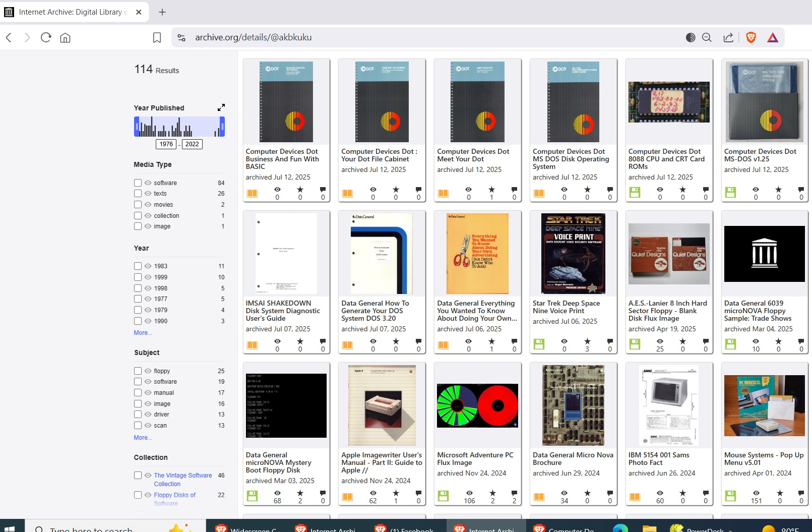Click the floppy icon on Mouse Systems Pop Up Menu card
The height and width of the screenshot is (532, 812).
(x=730, y=496)
